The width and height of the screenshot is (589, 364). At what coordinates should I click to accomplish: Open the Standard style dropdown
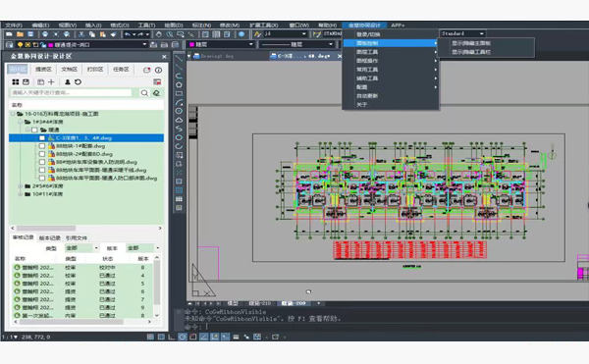(x=462, y=33)
